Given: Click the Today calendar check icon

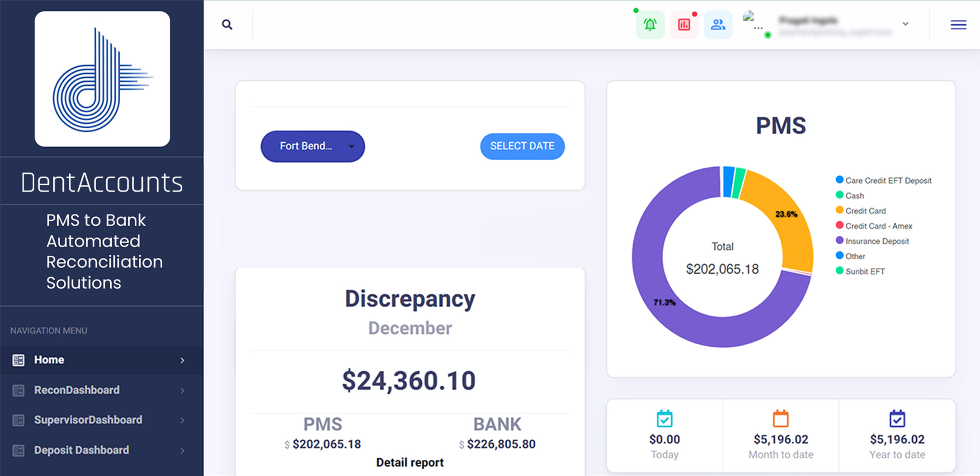Looking at the screenshot, I should [x=664, y=419].
